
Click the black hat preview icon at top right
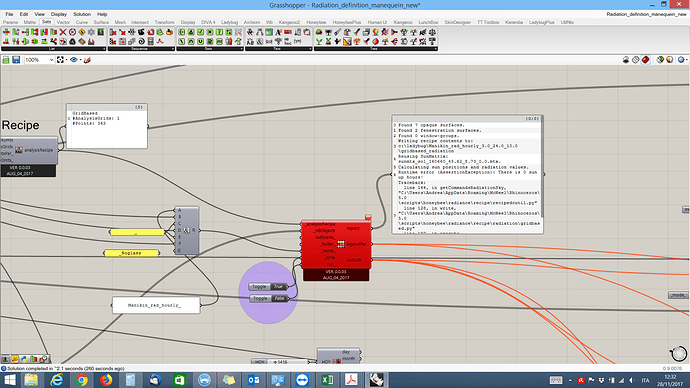(x=626, y=60)
